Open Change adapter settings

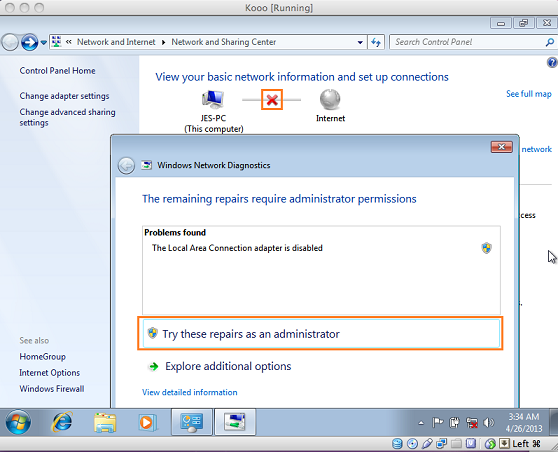click(x=64, y=96)
